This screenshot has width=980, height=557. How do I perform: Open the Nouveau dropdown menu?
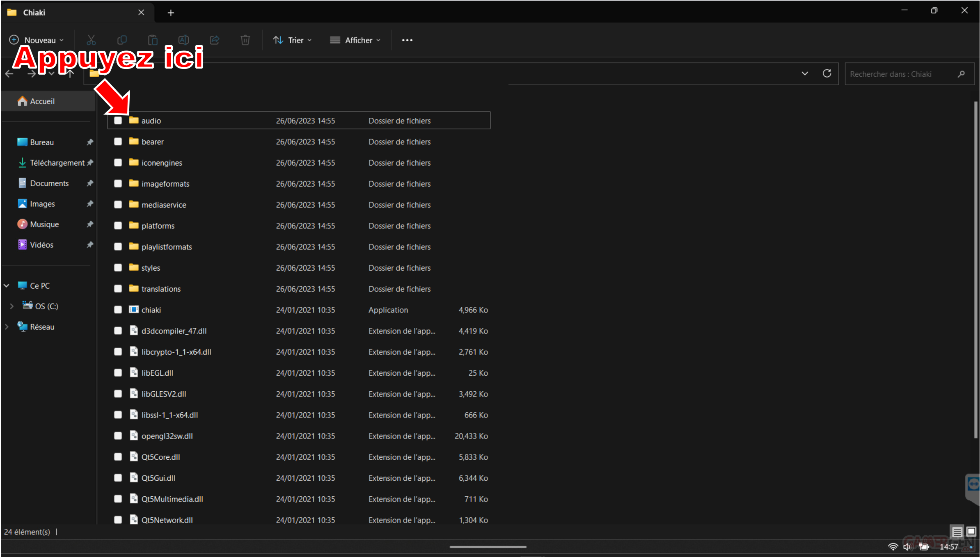(37, 40)
